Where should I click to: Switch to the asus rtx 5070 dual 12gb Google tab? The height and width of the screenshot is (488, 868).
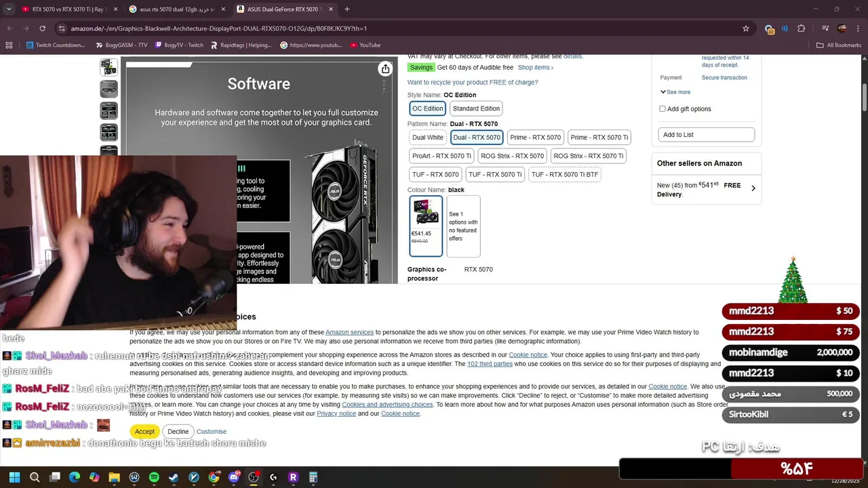pos(176,9)
